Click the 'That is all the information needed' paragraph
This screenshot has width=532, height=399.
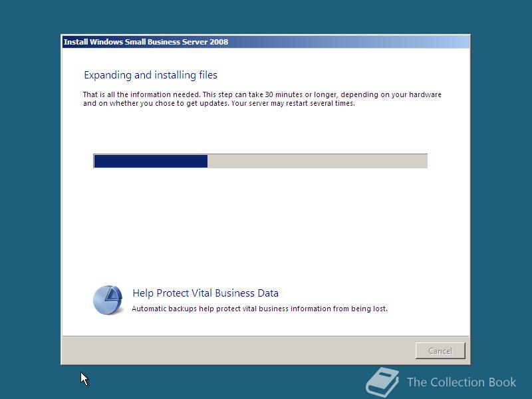coord(262,98)
